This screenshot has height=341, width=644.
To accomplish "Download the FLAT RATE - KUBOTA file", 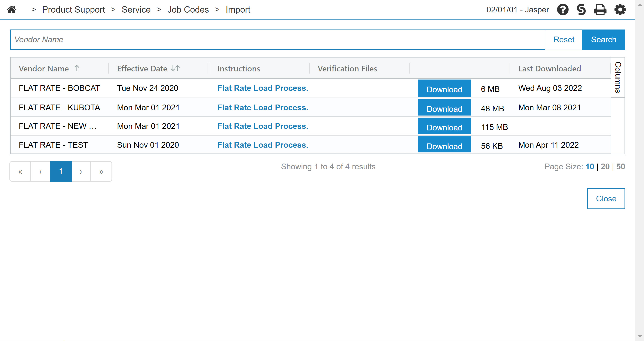I will coord(444,107).
